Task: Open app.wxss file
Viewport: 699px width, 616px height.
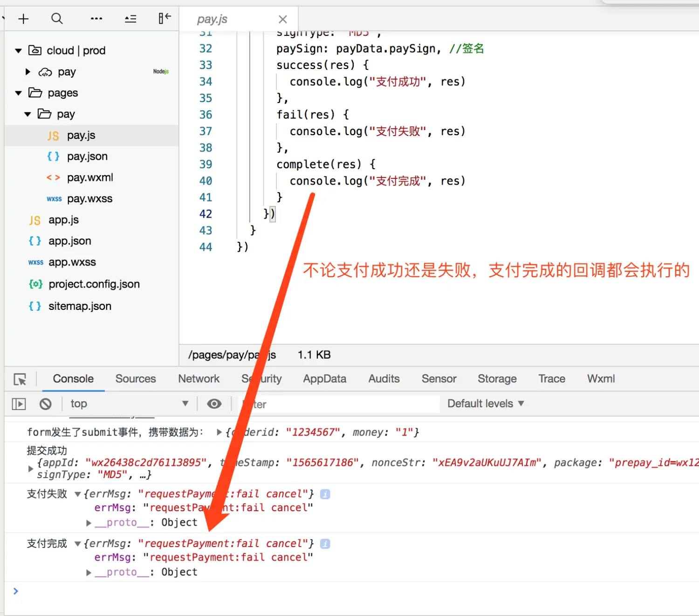Action: (x=72, y=262)
